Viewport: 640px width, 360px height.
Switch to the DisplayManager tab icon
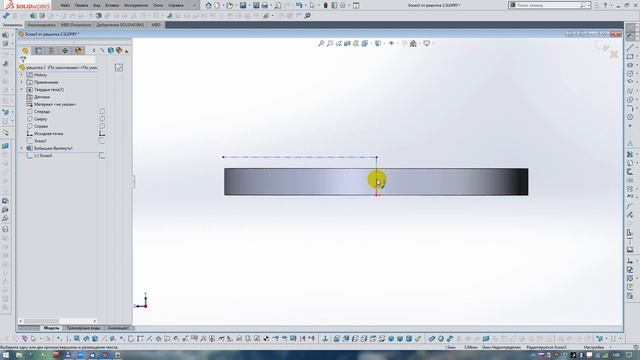(x=78, y=51)
